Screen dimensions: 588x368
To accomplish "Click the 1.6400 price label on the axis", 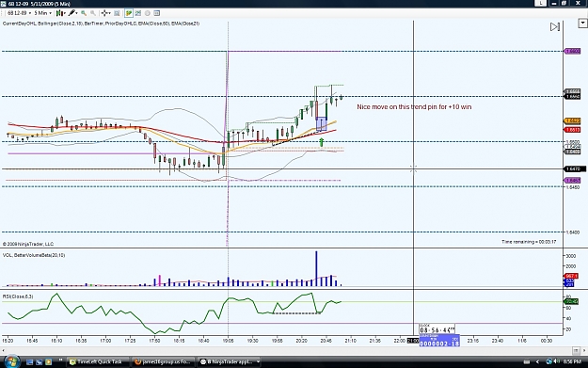I will point(573,232).
